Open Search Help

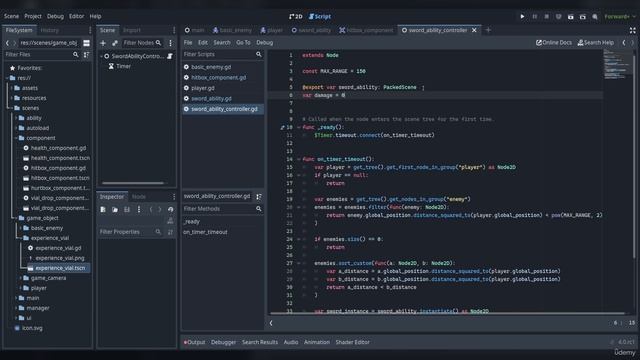pos(596,42)
